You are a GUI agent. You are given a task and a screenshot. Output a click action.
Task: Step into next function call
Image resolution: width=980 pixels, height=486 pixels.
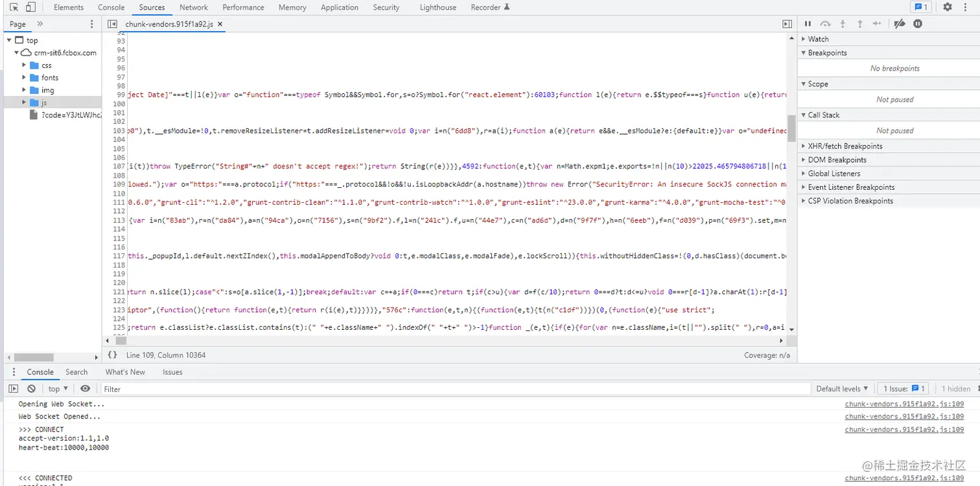843,24
